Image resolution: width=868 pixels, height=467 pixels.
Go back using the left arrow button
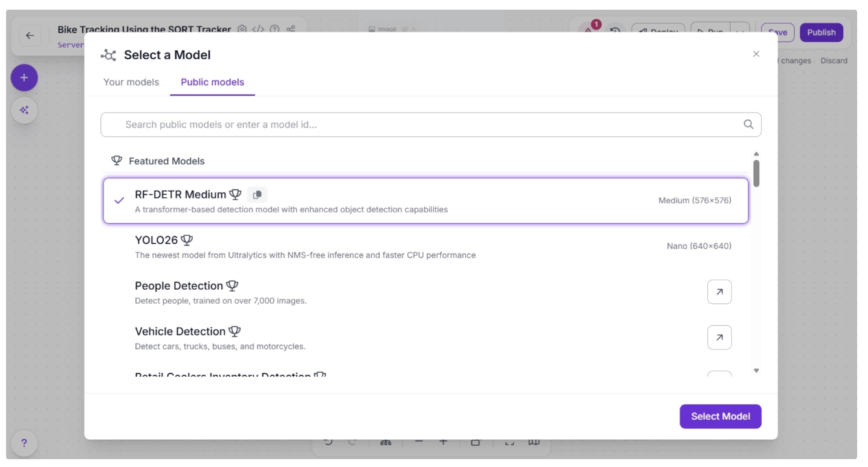pos(30,36)
